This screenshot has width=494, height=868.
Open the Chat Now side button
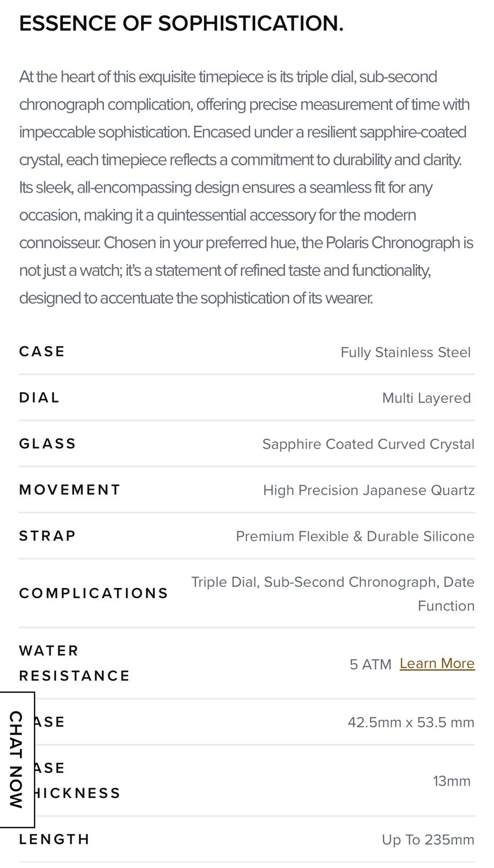16,759
